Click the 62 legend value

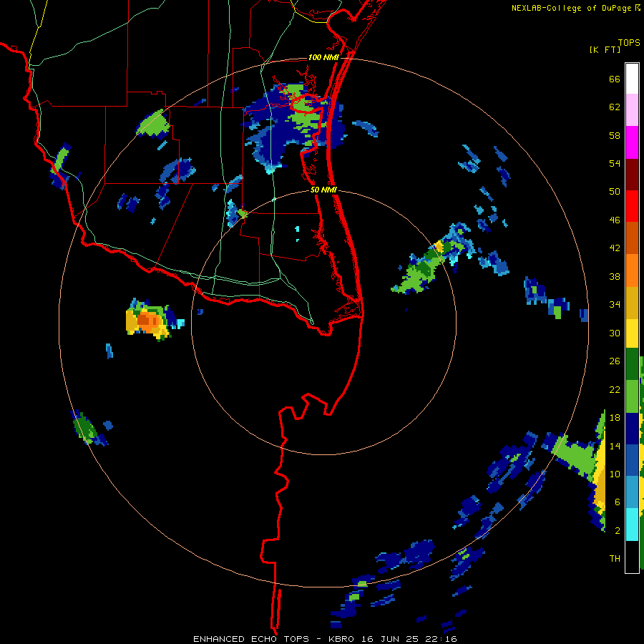coord(615,107)
